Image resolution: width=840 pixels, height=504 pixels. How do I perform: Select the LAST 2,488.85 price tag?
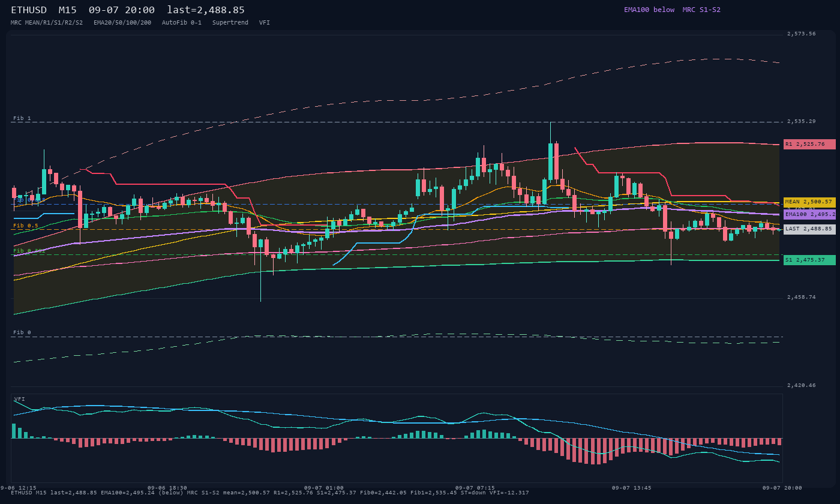809,229
